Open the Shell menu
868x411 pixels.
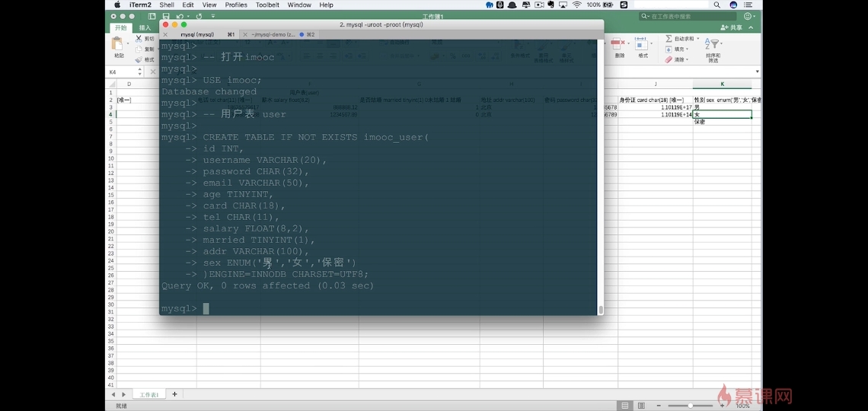click(x=167, y=5)
